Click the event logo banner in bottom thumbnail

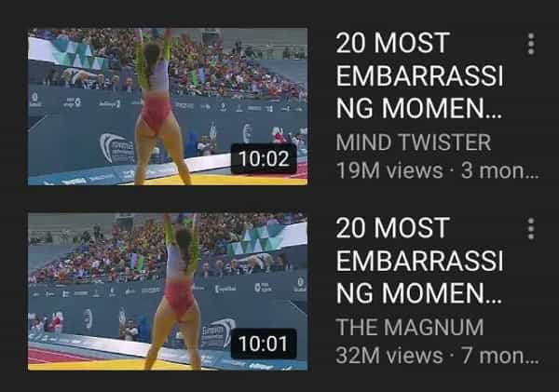pyautogui.click(x=218, y=333)
